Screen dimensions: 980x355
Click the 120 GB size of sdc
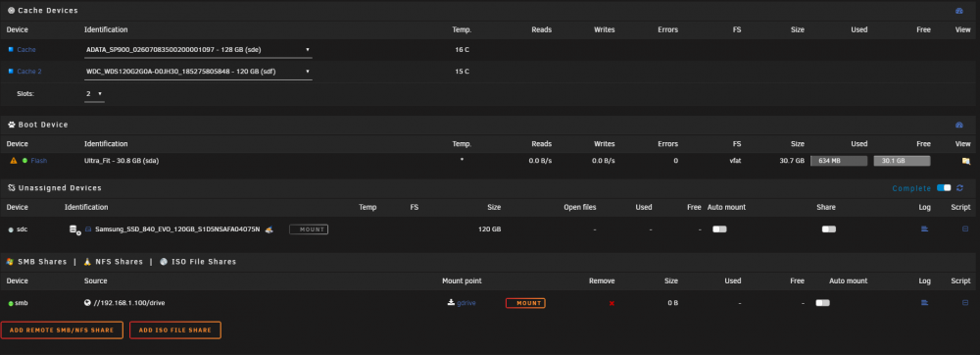click(490, 229)
